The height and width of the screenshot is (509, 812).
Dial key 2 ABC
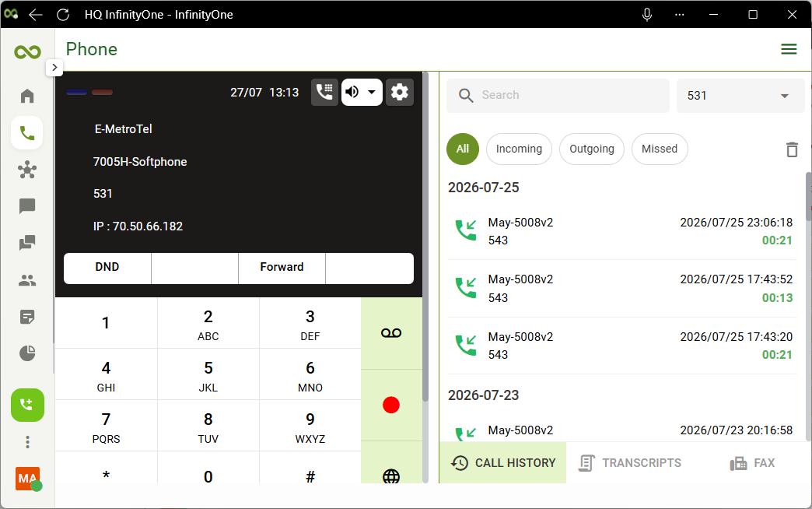click(208, 325)
